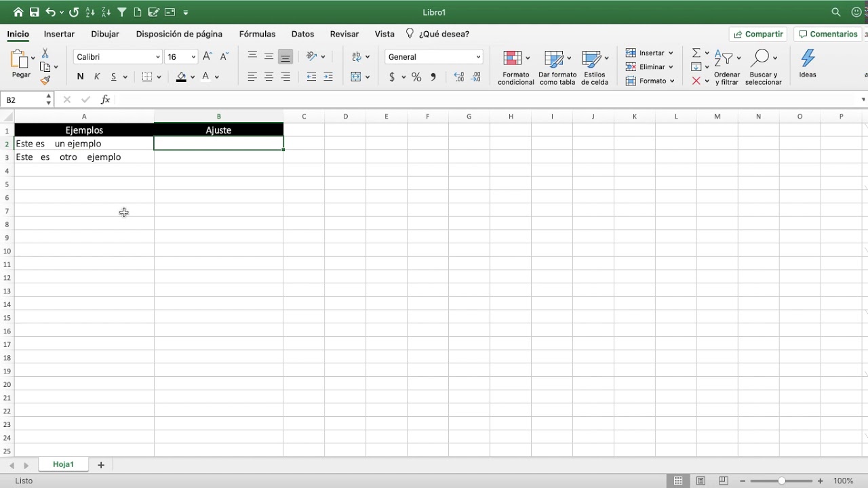The image size is (868, 488).
Task: Toggle bottom vertical alignment
Action: pos(285,57)
